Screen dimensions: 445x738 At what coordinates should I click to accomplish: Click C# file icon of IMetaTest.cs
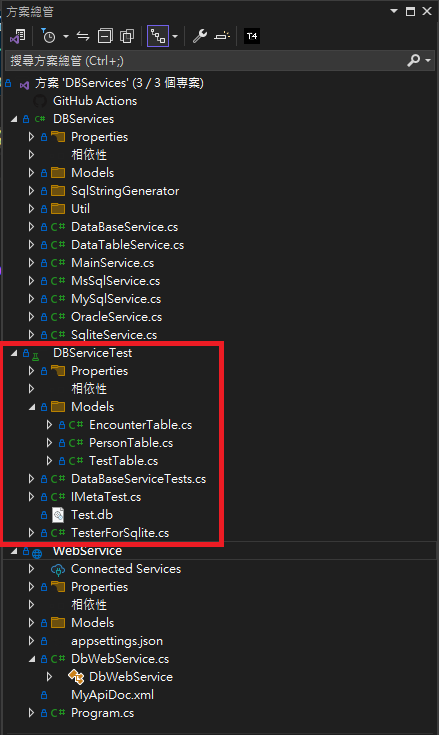click(x=58, y=497)
